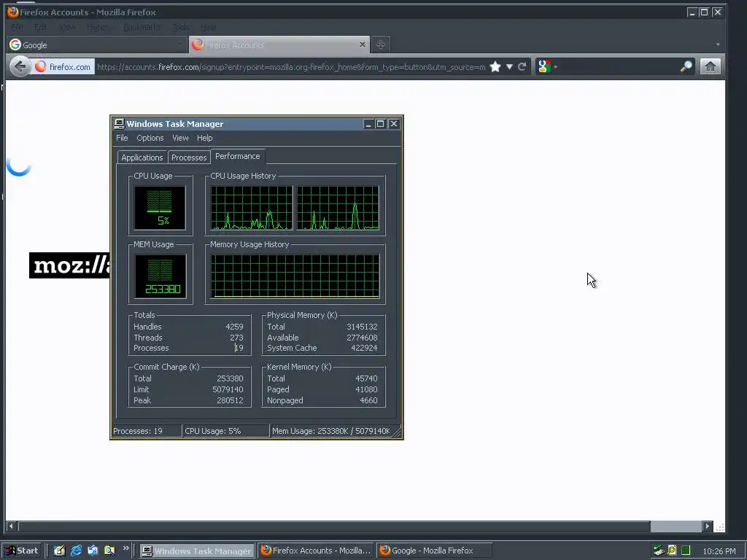This screenshot has width=747, height=560.
Task: Click the CPU Usage 5% gauge
Action: click(x=160, y=208)
